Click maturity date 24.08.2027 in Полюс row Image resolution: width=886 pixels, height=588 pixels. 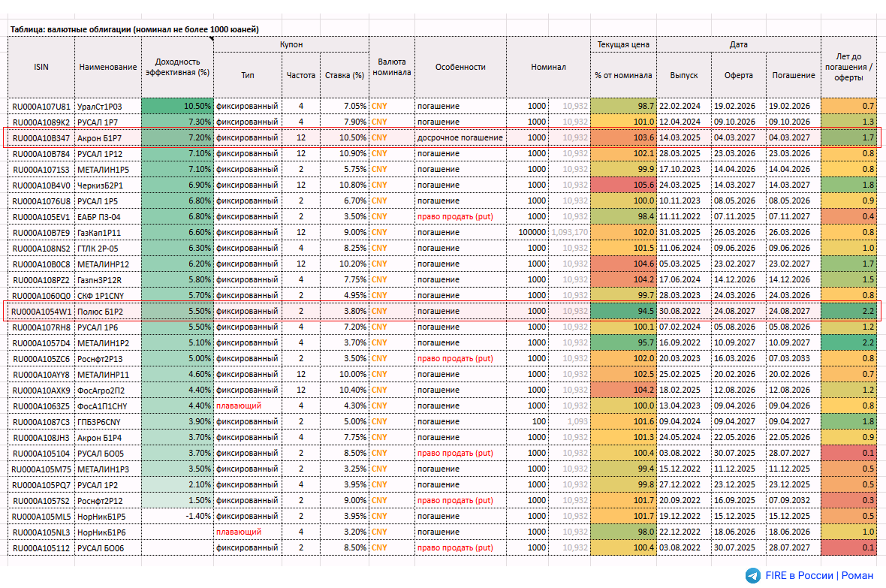coord(794,312)
